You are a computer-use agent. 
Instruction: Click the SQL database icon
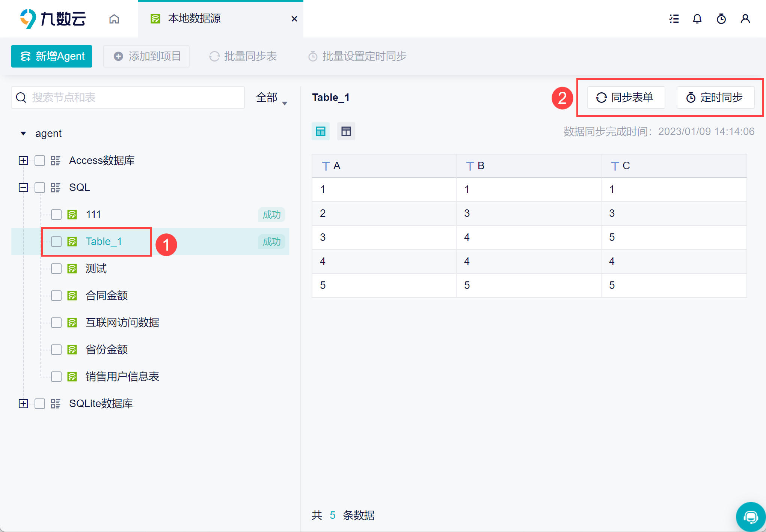[x=56, y=188]
